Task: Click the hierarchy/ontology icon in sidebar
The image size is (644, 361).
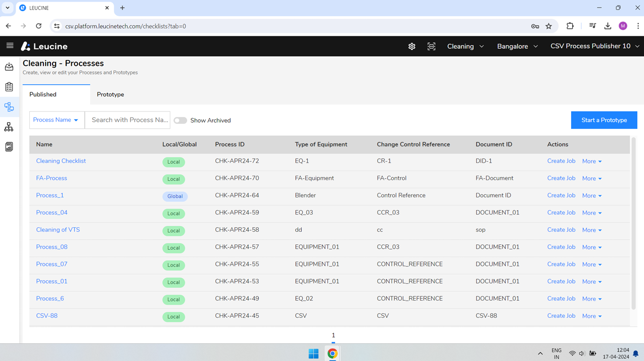Action: click(x=9, y=127)
